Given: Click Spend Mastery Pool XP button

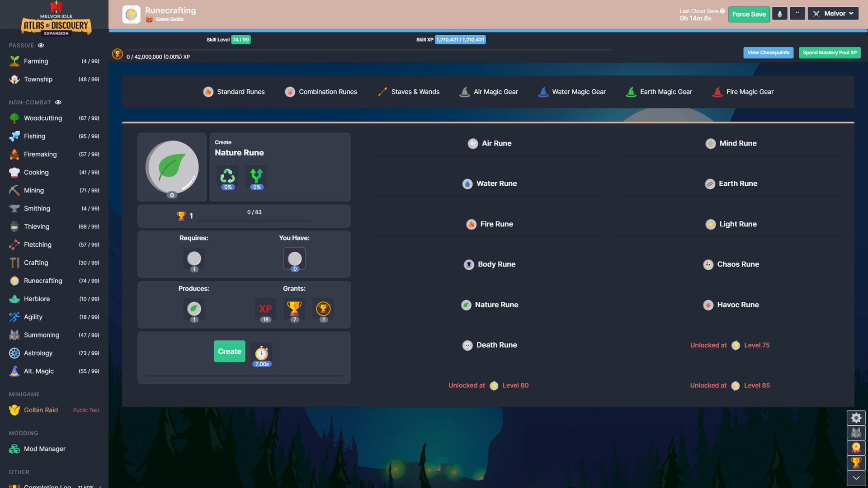Looking at the screenshot, I should click(829, 53).
